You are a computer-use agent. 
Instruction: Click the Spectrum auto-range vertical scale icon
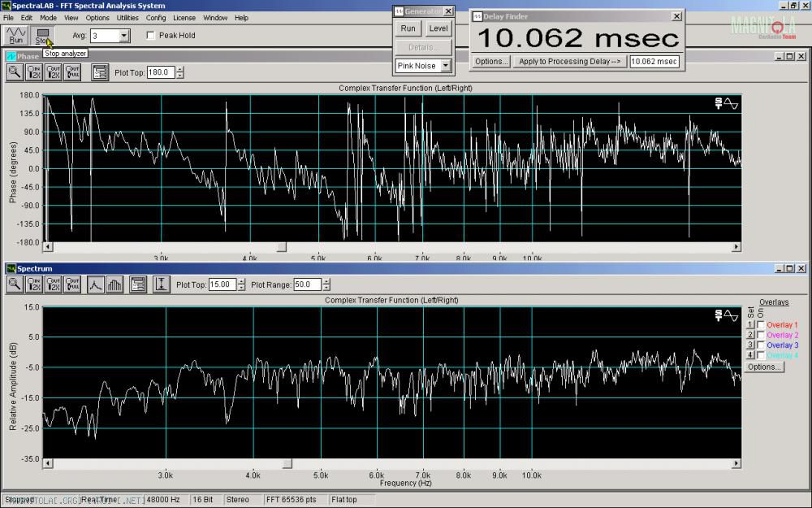(x=161, y=284)
